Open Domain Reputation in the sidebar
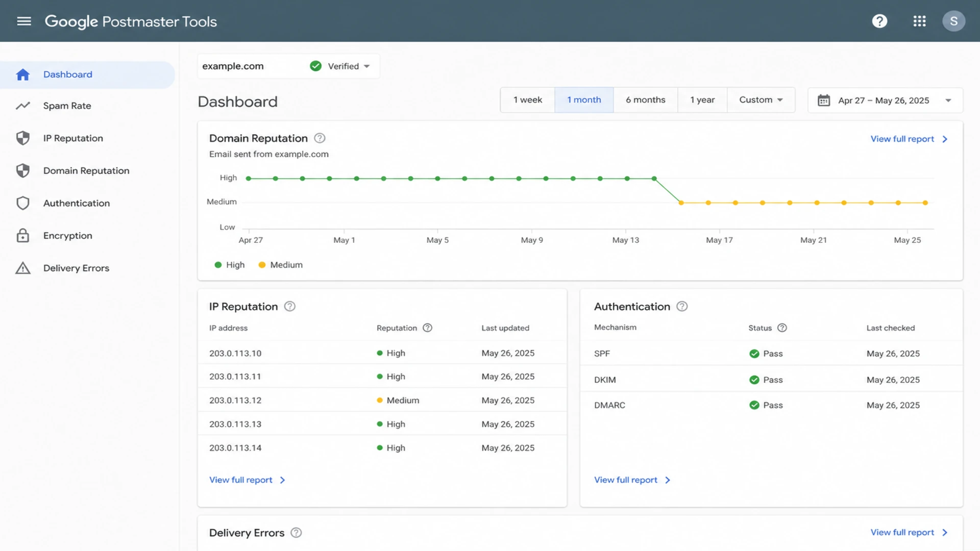The height and width of the screenshot is (551, 980). coord(87,170)
